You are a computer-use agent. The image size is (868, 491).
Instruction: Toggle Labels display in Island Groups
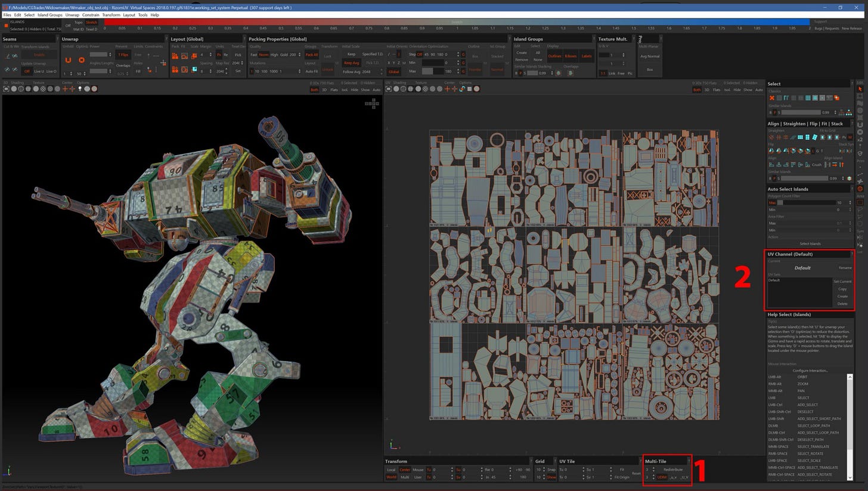tap(587, 56)
